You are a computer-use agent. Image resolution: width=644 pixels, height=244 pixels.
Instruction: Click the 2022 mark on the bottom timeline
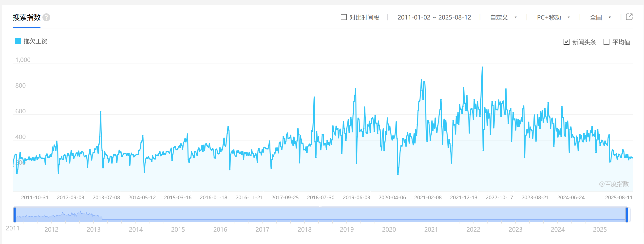click(x=473, y=229)
